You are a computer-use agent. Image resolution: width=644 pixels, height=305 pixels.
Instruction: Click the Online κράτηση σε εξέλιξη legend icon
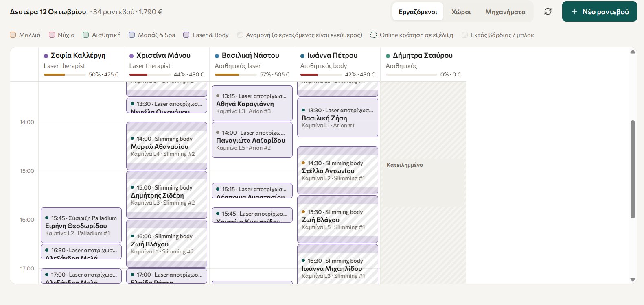tap(373, 35)
